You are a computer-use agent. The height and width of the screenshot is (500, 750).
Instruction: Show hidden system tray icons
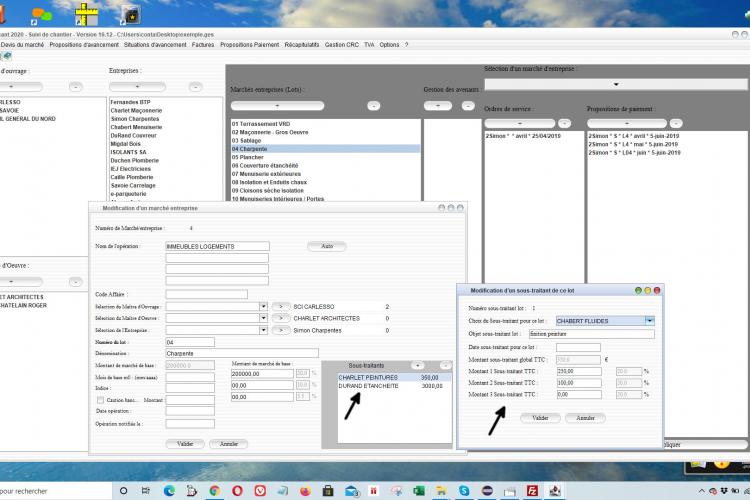pyautogui.click(x=702, y=491)
